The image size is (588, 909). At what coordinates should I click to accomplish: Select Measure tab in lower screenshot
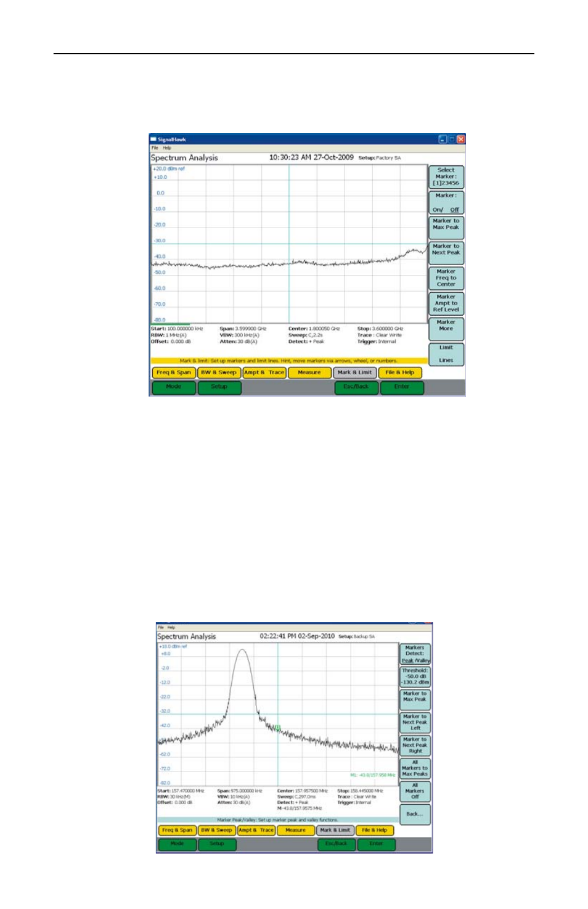(296, 830)
